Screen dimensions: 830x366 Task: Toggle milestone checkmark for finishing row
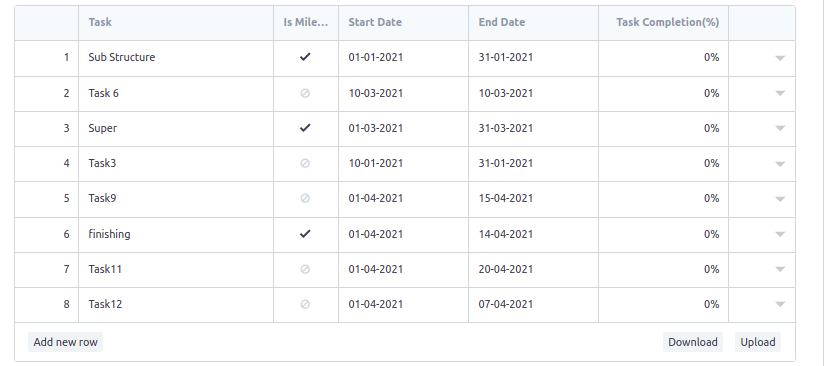(x=305, y=234)
